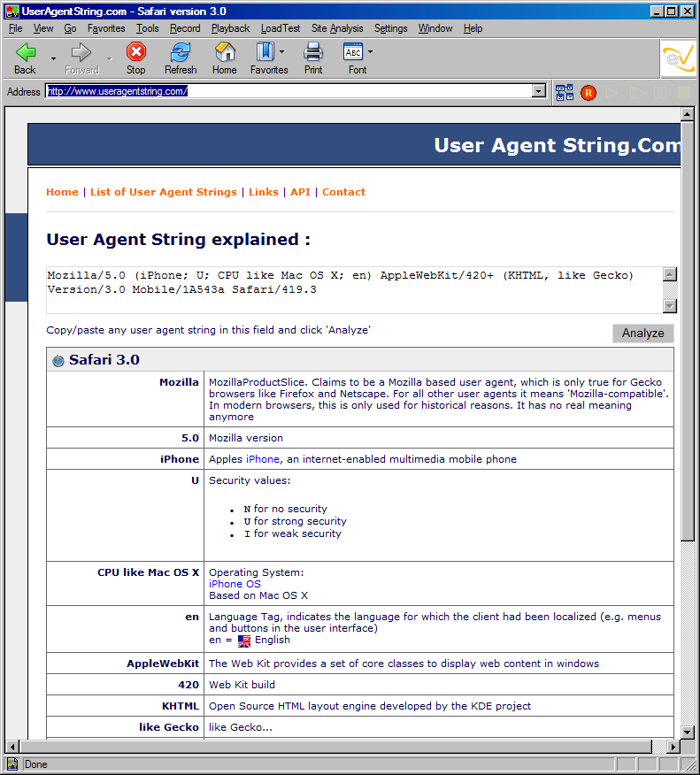Follow the blue iPhone link in the table
700x775 pixels.
pyautogui.click(x=263, y=459)
